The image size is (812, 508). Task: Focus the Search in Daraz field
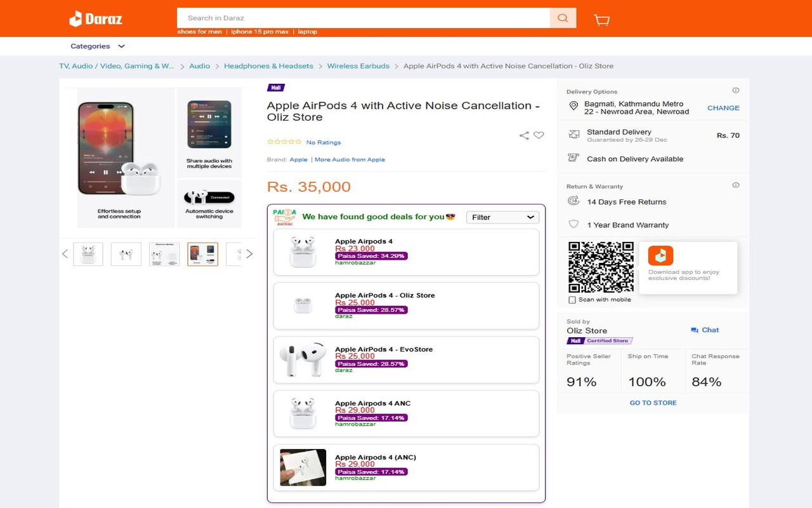click(x=363, y=18)
